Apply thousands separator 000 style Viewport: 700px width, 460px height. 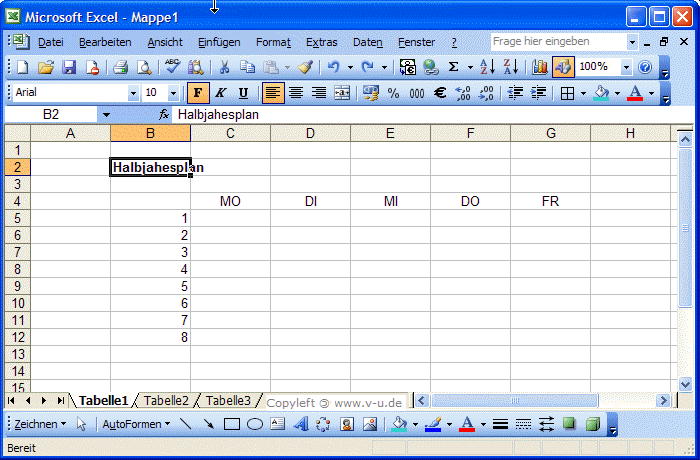tap(417, 93)
